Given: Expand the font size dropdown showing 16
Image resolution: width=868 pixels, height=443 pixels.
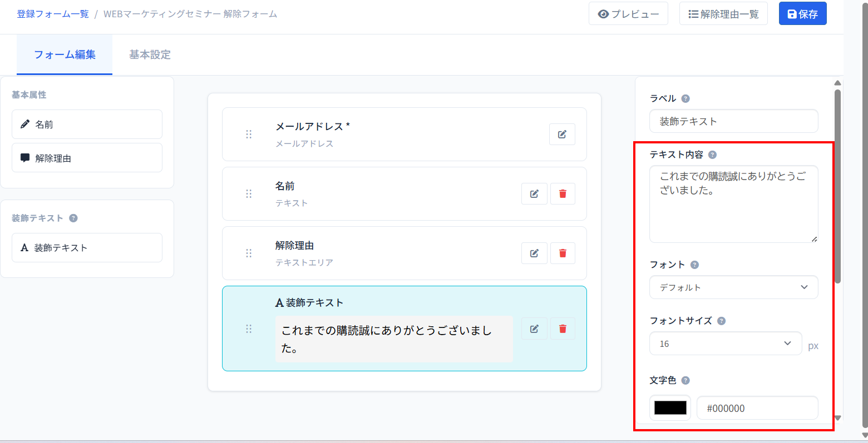Looking at the screenshot, I should tap(725, 344).
